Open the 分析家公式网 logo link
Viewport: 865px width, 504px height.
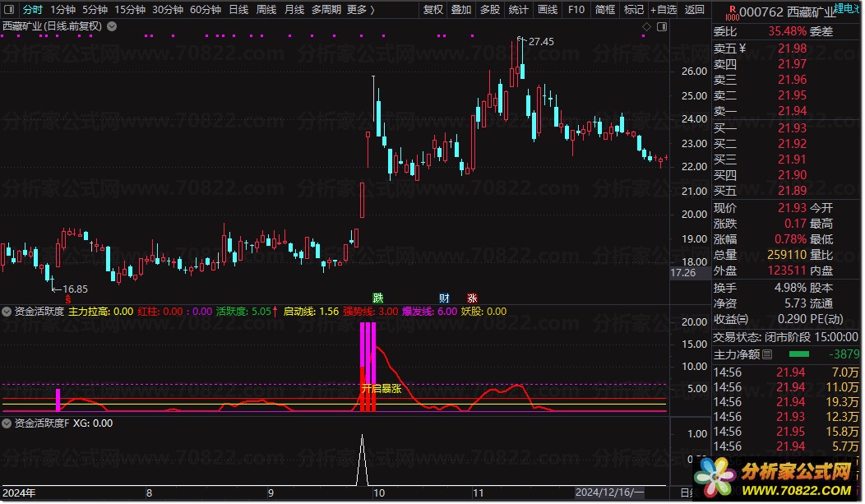775,478
